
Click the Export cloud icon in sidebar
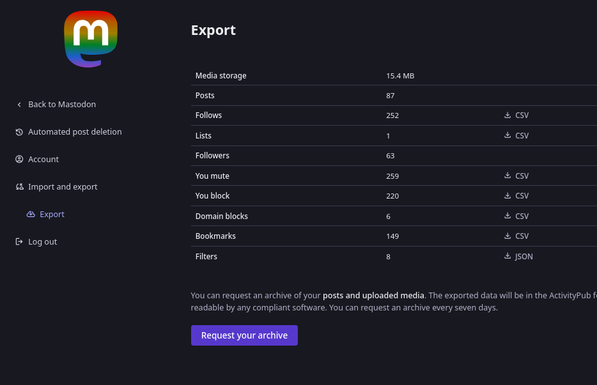pyautogui.click(x=30, y=214)
